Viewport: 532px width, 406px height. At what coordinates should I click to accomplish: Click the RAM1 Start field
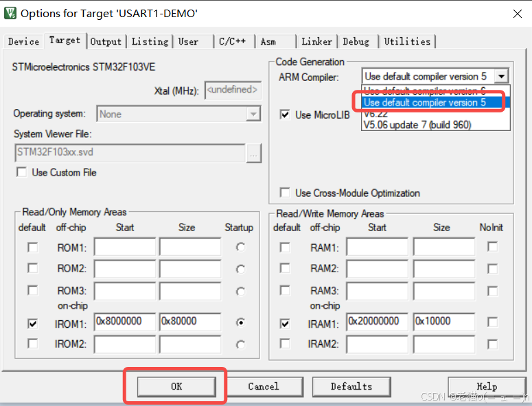[x=378, y=247]
